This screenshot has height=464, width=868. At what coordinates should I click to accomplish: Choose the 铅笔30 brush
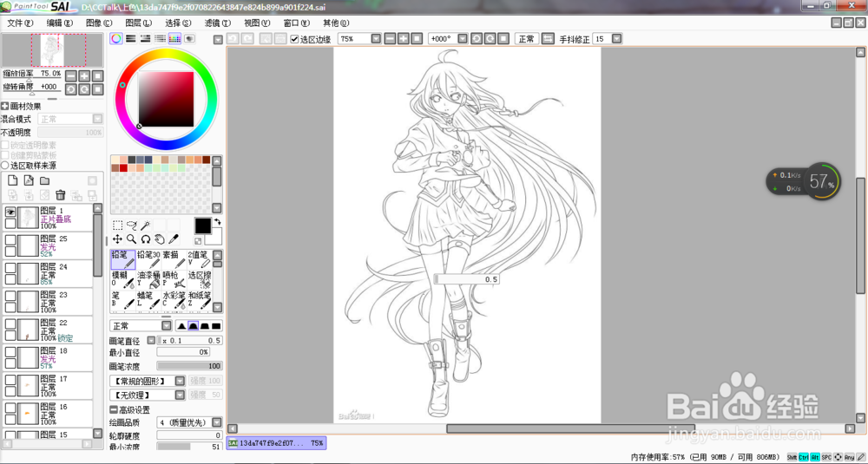coord(148,259)
